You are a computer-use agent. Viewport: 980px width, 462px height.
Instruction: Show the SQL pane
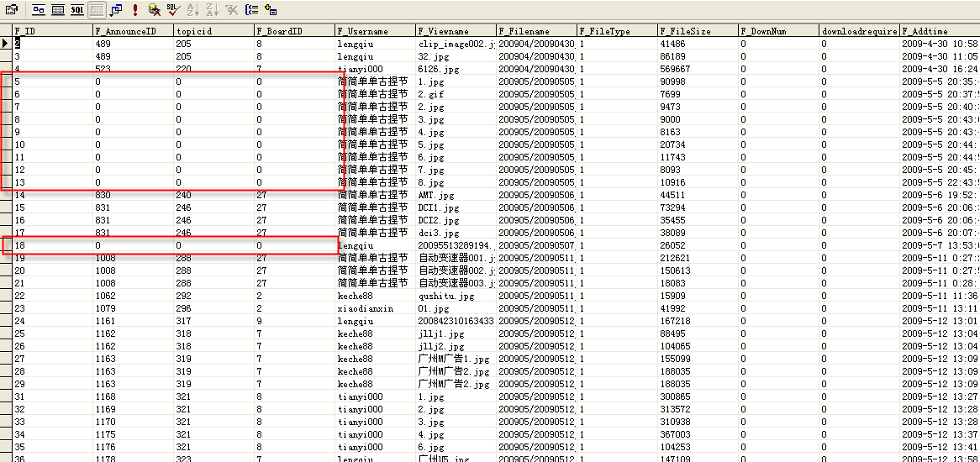click(76, 9)
